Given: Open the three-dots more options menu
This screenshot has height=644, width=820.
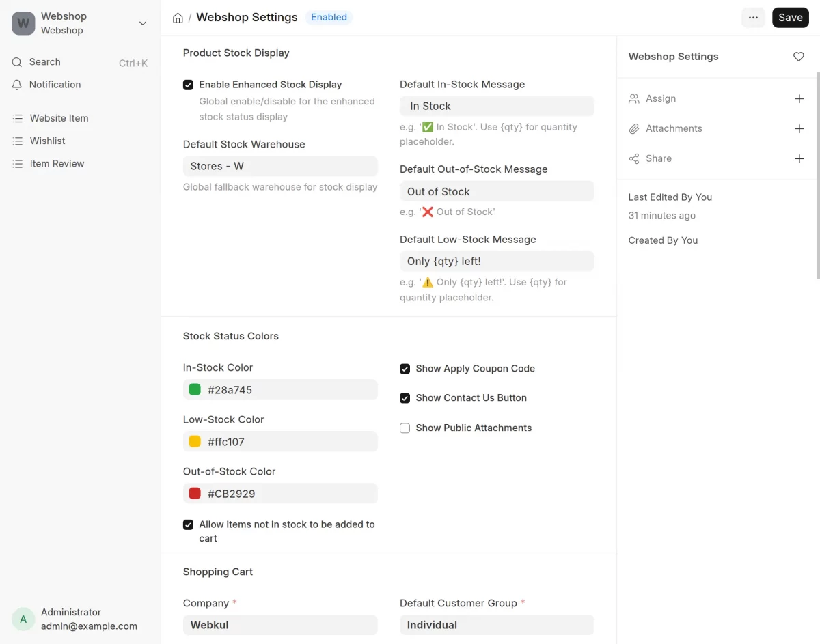Looking at the screenshot, I should click(753, 18).
